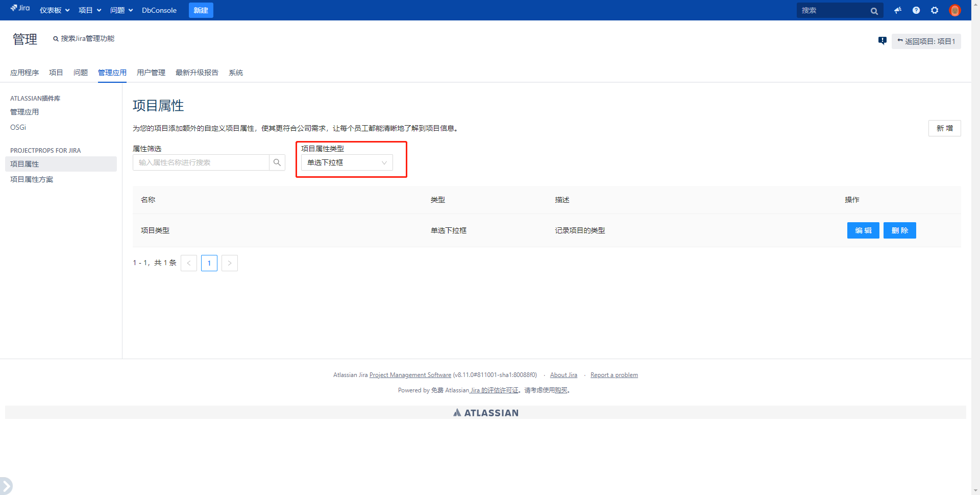Viewport: 980px width, 495px height.
Task: Expand the 项目属性类型 dropdown
Action: 347,162
